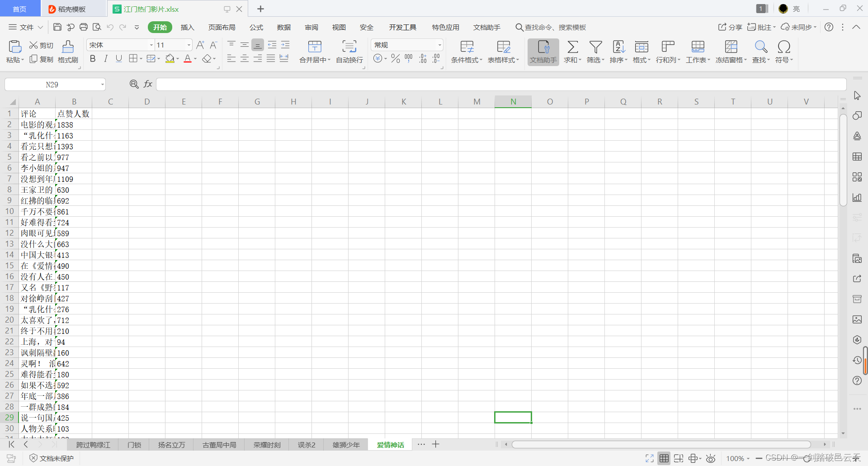Toggle eye protection mode icon in status bar
The height and width of the screenshot is (466, 868).
click(x=711, y=458)
